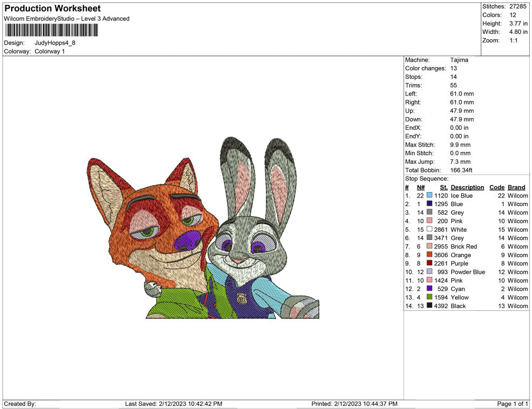Click the 'St.' column header
Viewport: 532px width, 409px height.
(444, 187)
